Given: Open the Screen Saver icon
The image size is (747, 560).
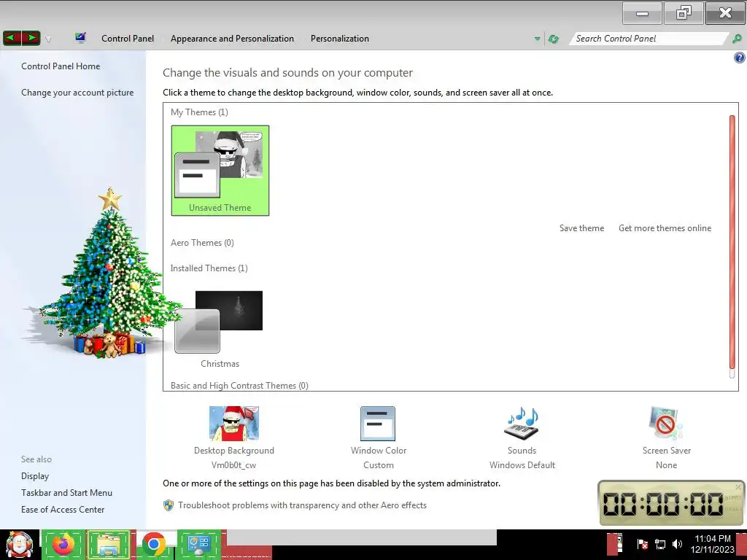Looking at the screenshot, I should click(x=666, y=423).
